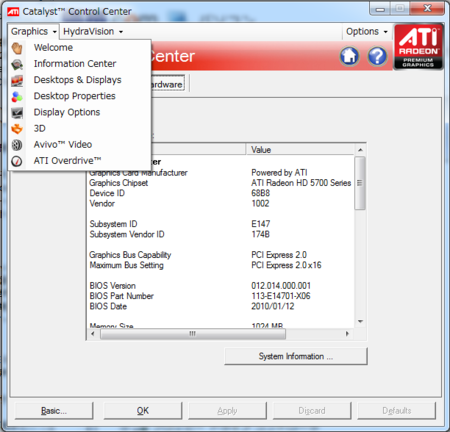This screenshot has height=432, width=450.
Task: Click the Powered by ATI value
Action: point(279,173)
